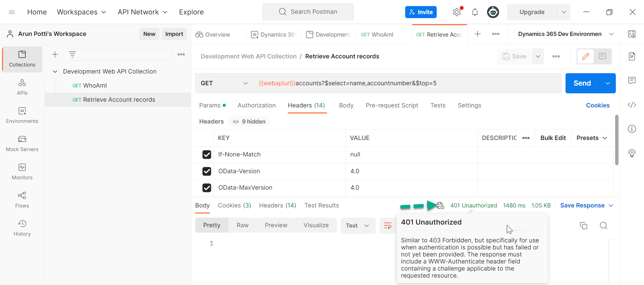The image size is (644, 285).
Task: Open the settings gear icon
Action: coord(457,12)
